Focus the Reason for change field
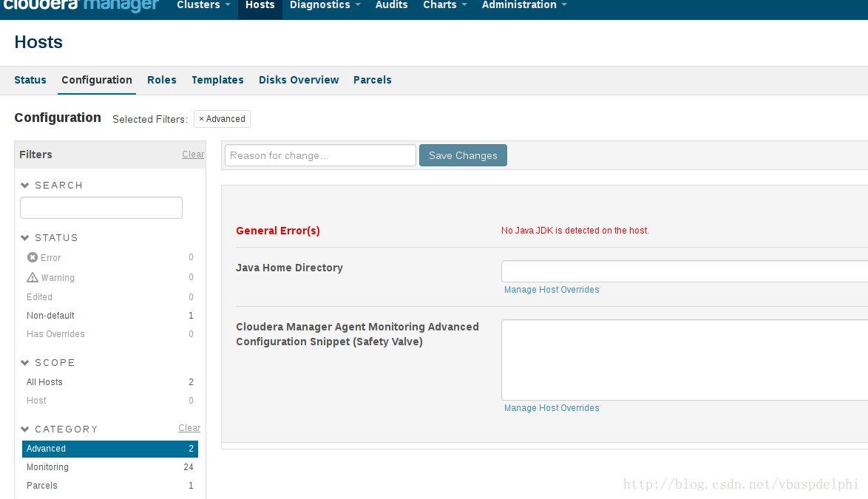The height and width of the screenshot is (499, 868). [320, 155]
